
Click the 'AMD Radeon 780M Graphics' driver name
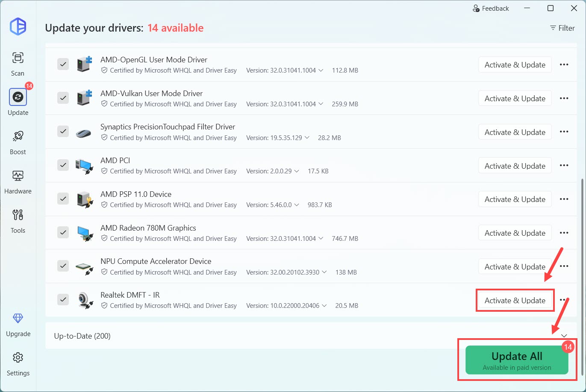pyautogui.click(x=148, y=228)
